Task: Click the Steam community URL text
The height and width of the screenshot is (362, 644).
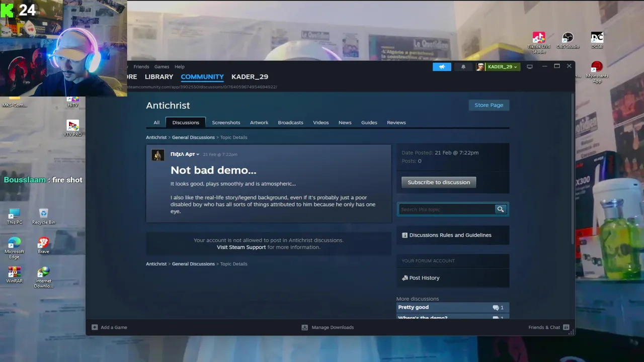Action: (201, 87)
